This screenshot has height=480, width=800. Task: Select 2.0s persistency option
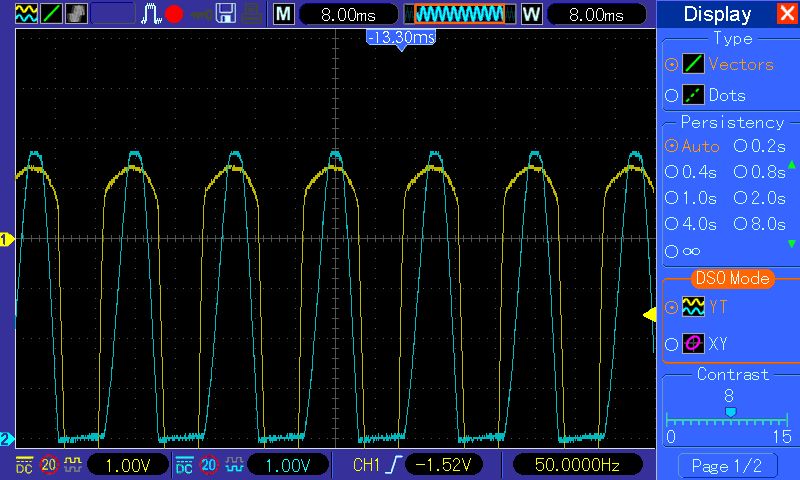coord(760,198)
